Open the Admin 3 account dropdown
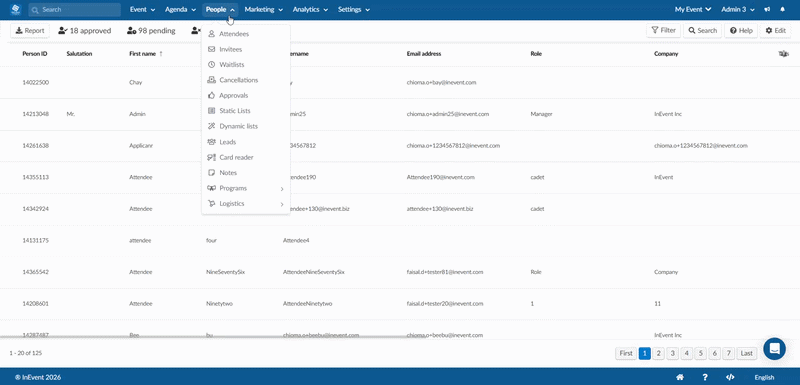The height and width of the screenshot is (385, 800). 739,9
